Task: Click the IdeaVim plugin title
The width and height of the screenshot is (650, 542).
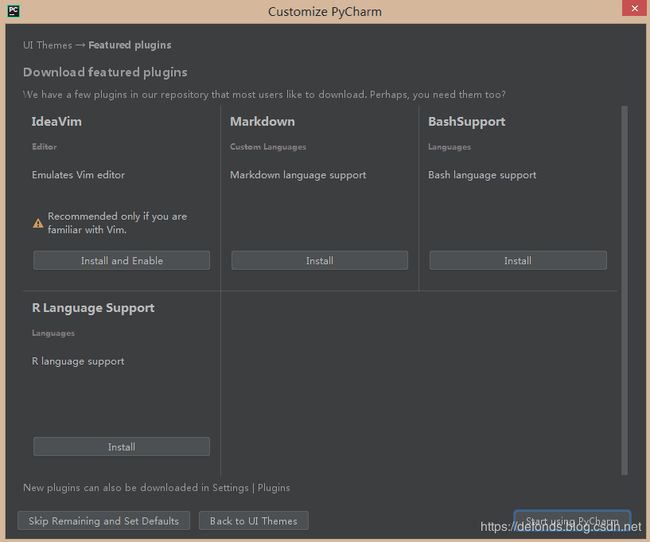Action: click(57, 122)
